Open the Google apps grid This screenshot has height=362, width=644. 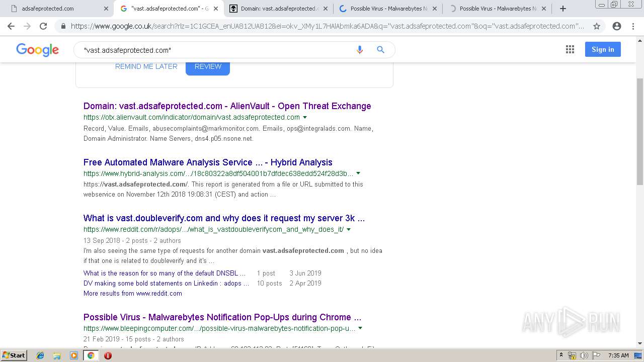(570, 49)
